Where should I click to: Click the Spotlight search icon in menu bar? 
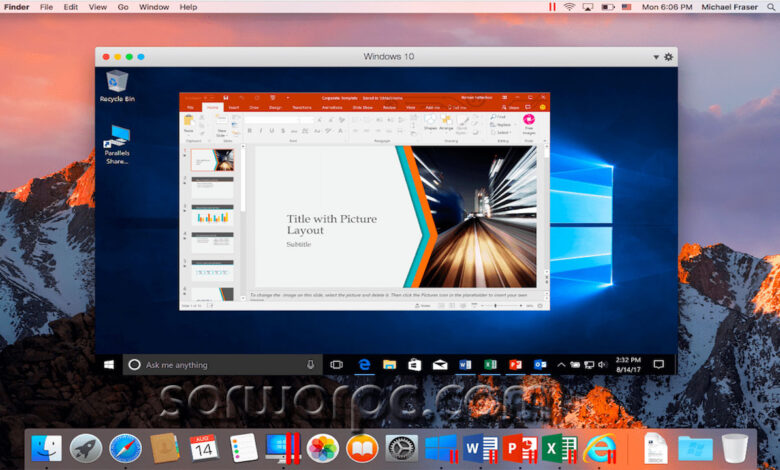771,7
